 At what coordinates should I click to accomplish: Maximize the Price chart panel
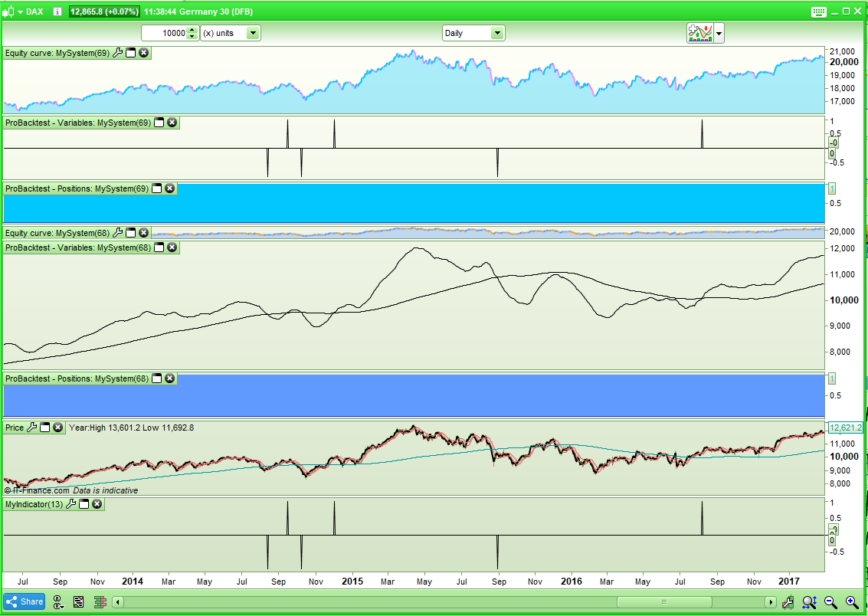(45, 428)
